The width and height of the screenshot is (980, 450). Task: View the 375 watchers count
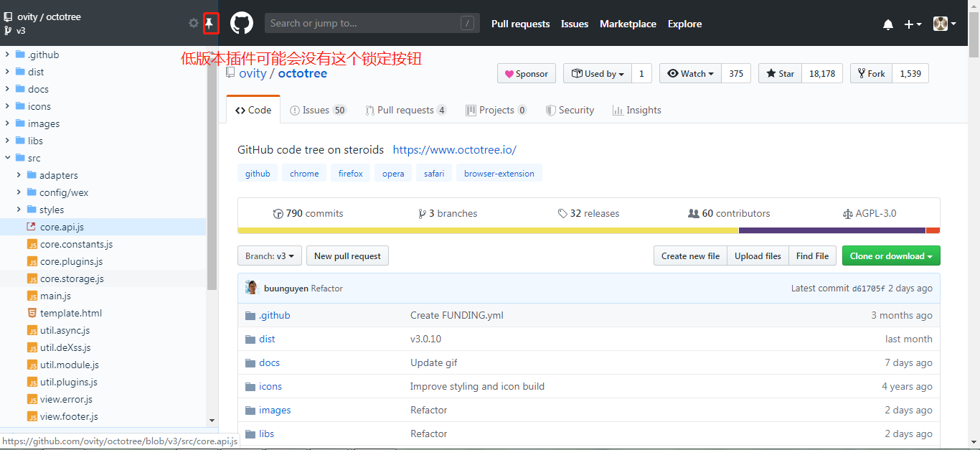(736, 73)
